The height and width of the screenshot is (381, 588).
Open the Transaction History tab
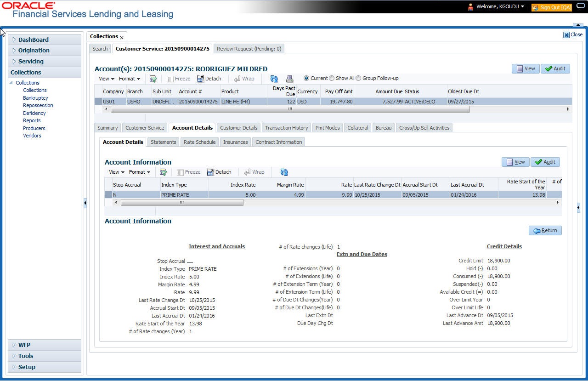pos(287,128)
